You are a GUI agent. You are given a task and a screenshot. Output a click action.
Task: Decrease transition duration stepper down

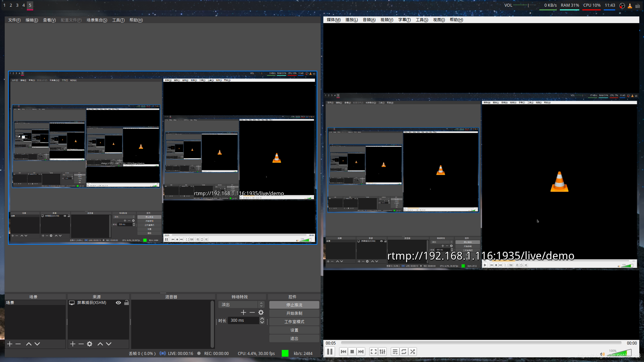coord(262,322)
